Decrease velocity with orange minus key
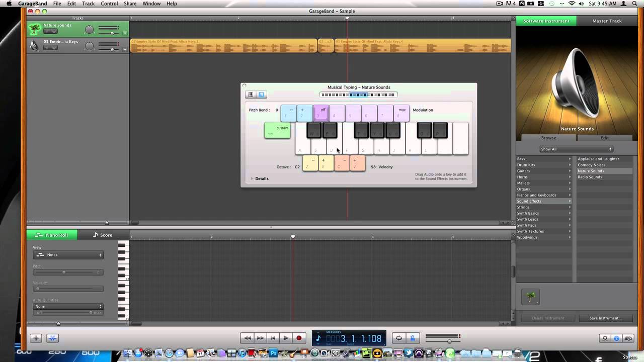Screen dimensions: 644x362 (342, 163)
